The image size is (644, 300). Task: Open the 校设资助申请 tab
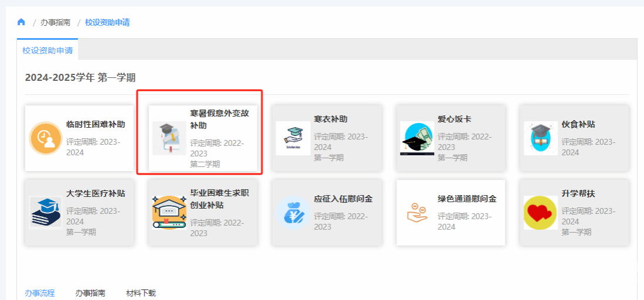point(48,50)
